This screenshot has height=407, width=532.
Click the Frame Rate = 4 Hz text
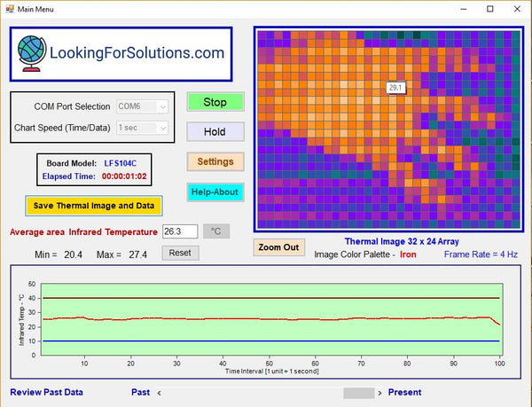pos(481,254)
